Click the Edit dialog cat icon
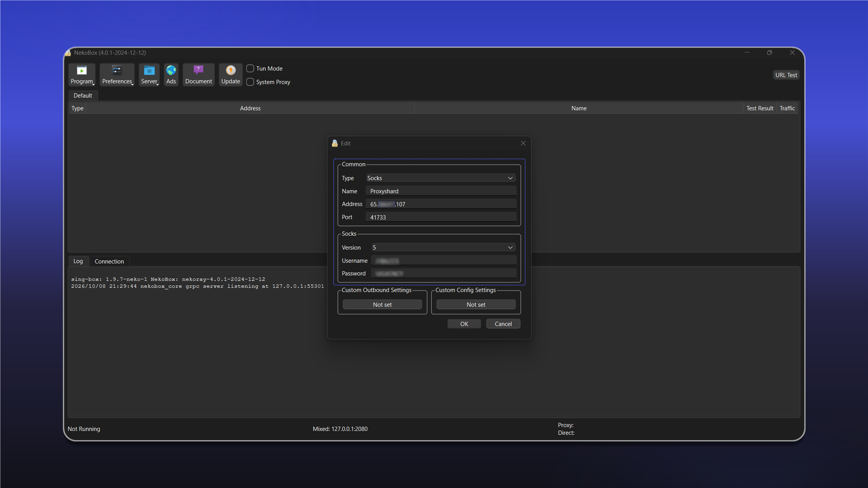This screenshot has width=868, height=488. click(335, 143)
